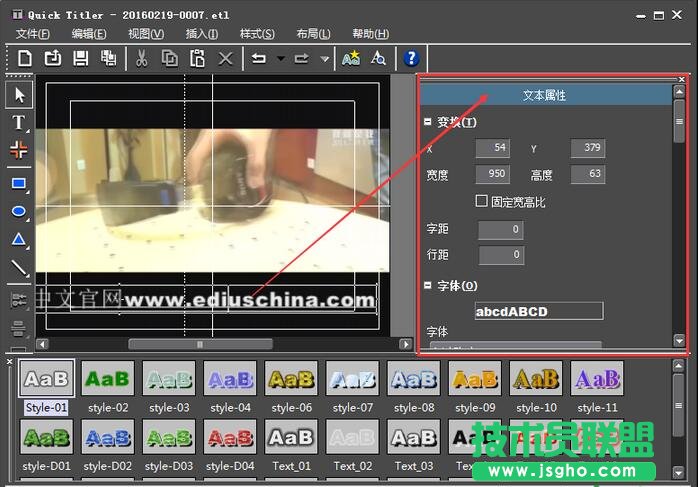Viewport: 699px width, 487px height.
Task: Apply the style-09 orange text style
Action: pyautogui.click(x=475, y=378)
